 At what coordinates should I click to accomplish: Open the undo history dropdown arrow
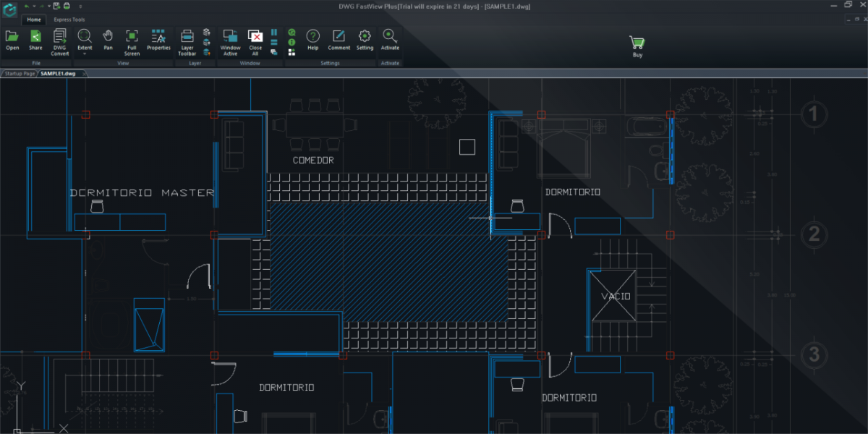click(33, 6)
